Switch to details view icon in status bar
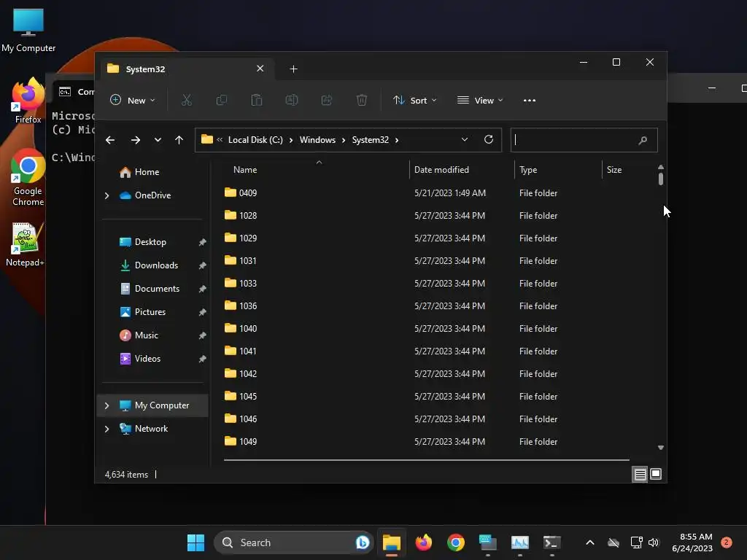 [640, 474]
